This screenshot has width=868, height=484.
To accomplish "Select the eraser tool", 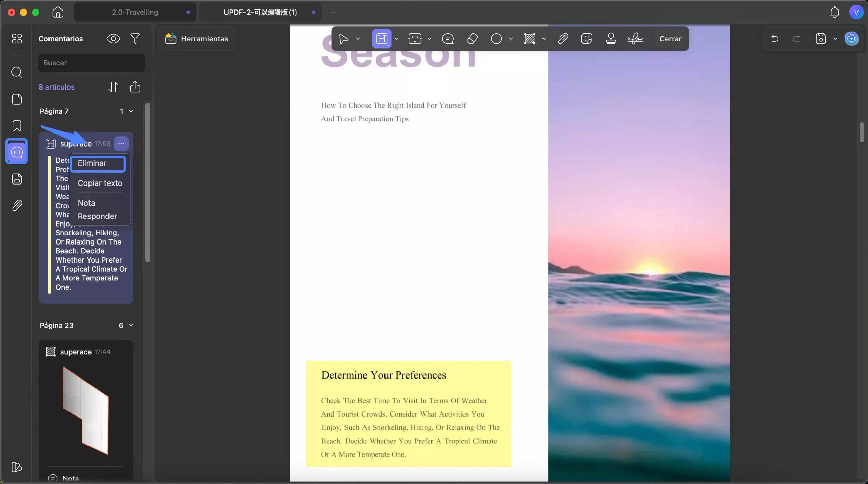I will pyautogui.click(x=472, y=39).
